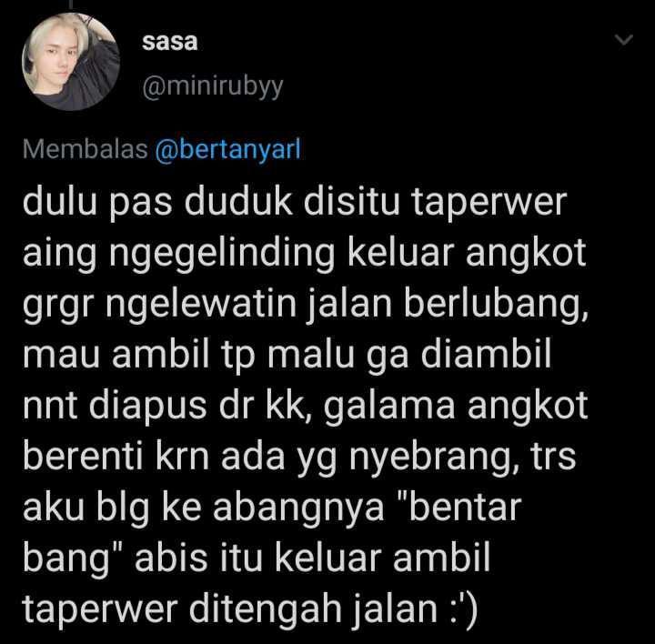Open the @minirubyy handle profile
This screenshot has width=655, height=644.
point(213,87)
